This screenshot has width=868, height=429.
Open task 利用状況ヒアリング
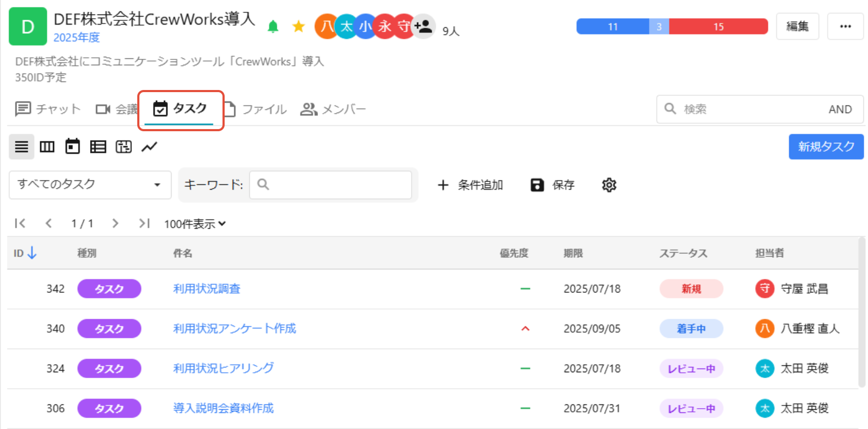[224, 368]
